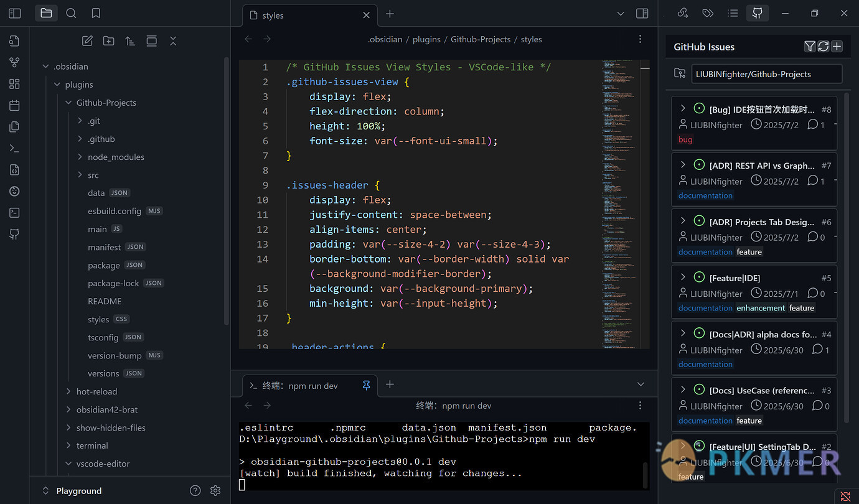Create new canvas from the ribbon
The height and width of the screenshot is (504, 859).
click(x=14, y=84)
